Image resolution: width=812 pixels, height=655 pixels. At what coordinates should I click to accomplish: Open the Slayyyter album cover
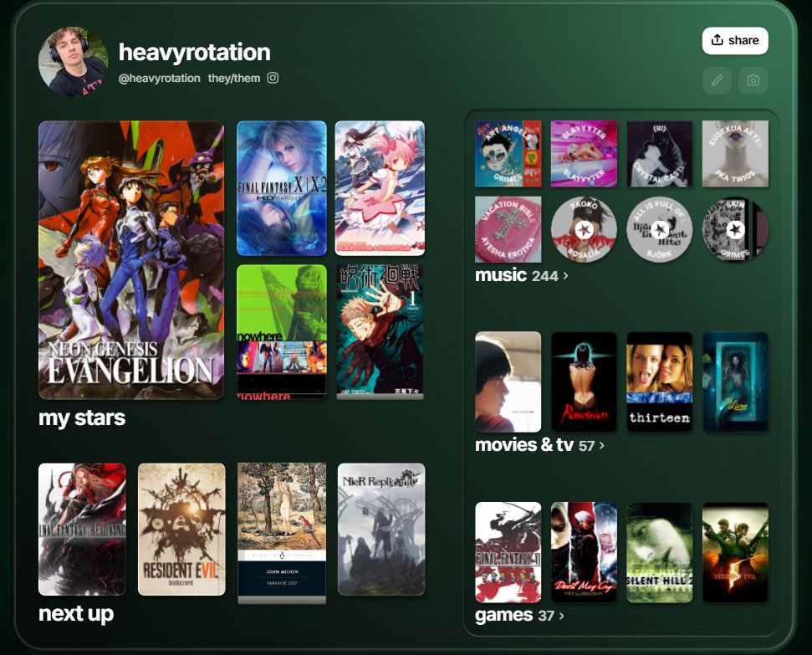[x=584, y=153]
